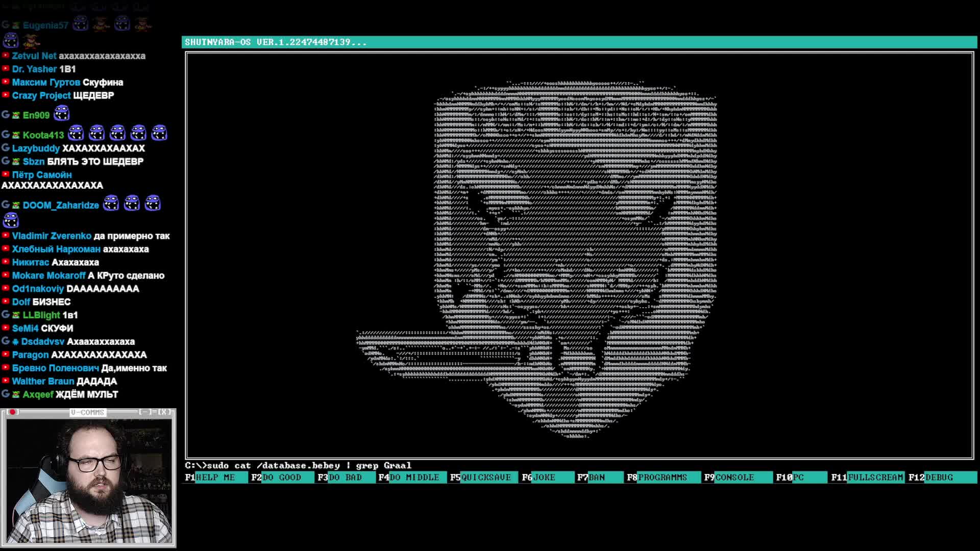Activate F6 JOKE command
This screenshot has width=980, height=551.
coord(544,478)
